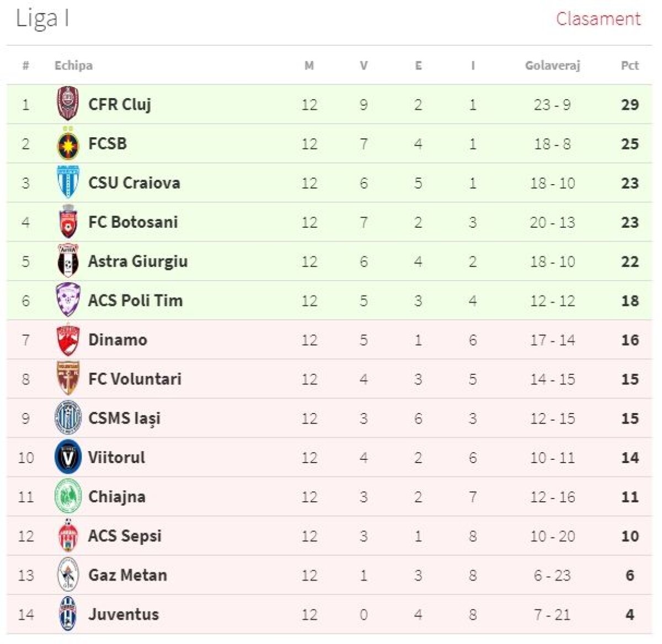Click the Viitorul club logo
The width and height of the screenshot is (662, 644).
click(x=68, y=457)
